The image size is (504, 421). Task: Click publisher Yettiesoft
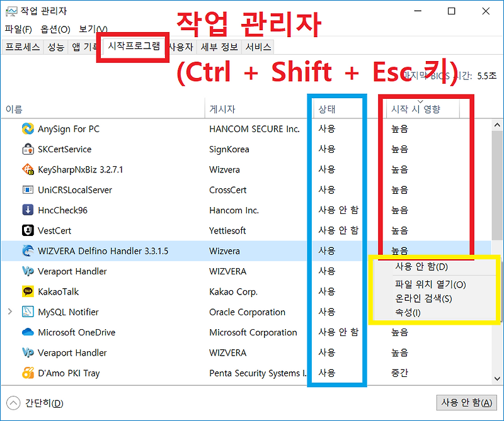click(x=227, y=230)
